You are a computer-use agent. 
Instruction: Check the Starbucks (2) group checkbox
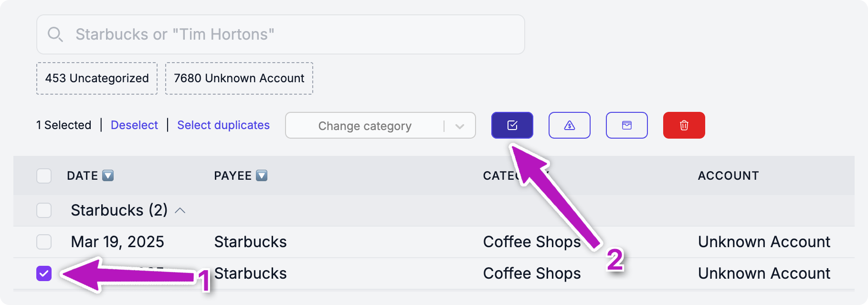(44, 210)
